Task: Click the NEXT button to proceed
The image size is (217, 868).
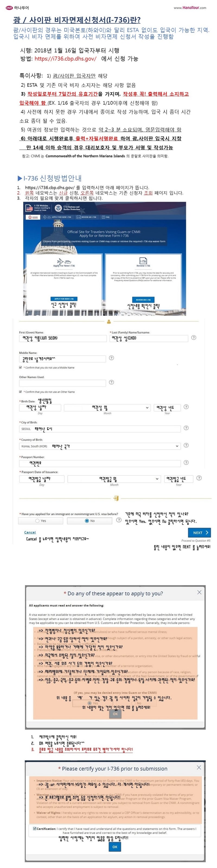Action: [x=199, y=533]
